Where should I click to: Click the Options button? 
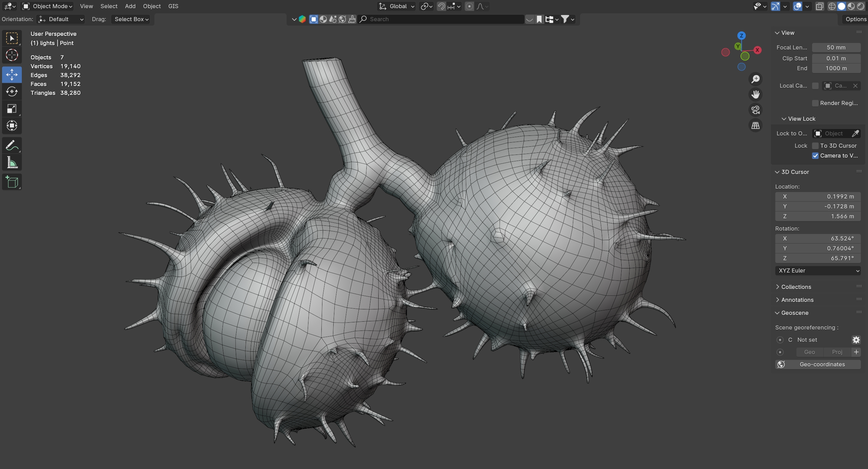pyautogui.click(x=855, y=19)
